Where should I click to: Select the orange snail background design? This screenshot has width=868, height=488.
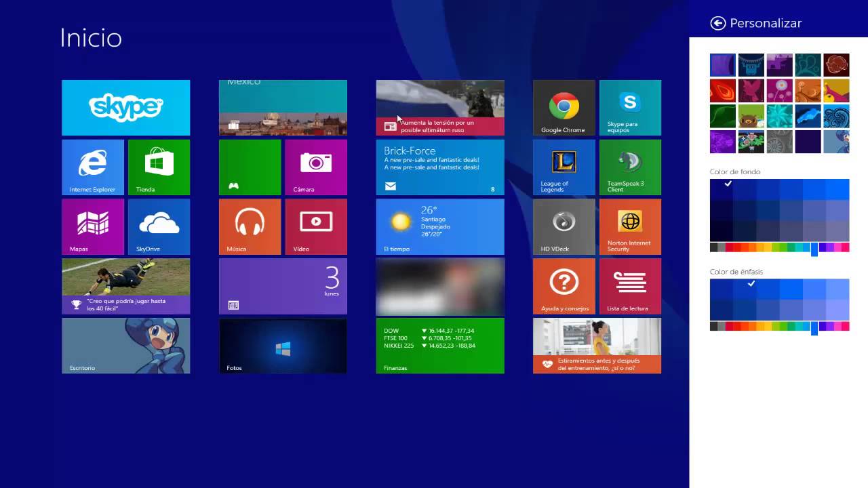(x=808, y=91)
